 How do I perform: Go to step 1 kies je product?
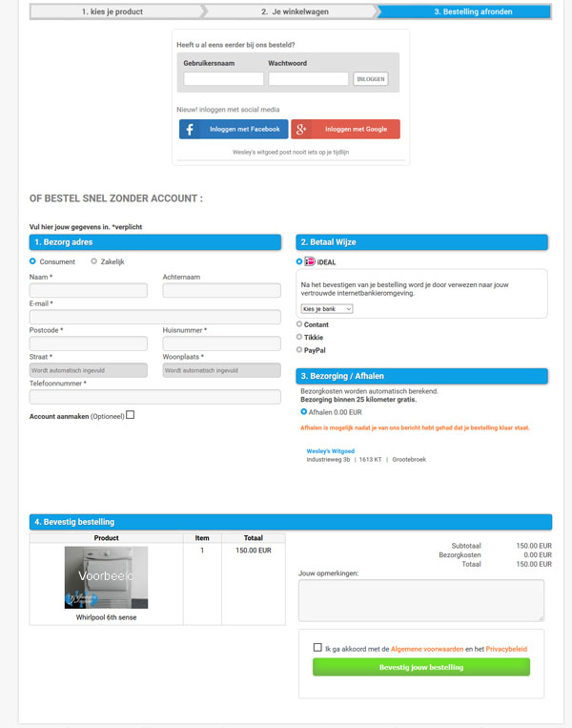pyautogui.click(x=112, y=11)
